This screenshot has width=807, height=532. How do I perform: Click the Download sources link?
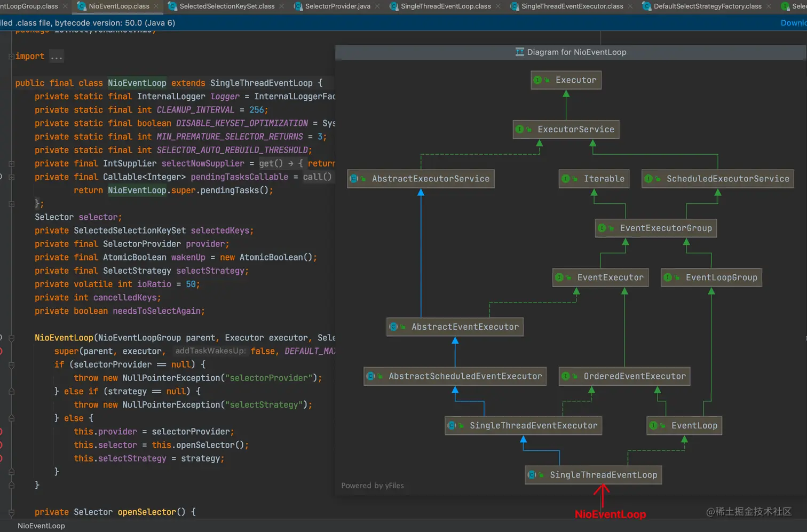(x=793, y=23)
